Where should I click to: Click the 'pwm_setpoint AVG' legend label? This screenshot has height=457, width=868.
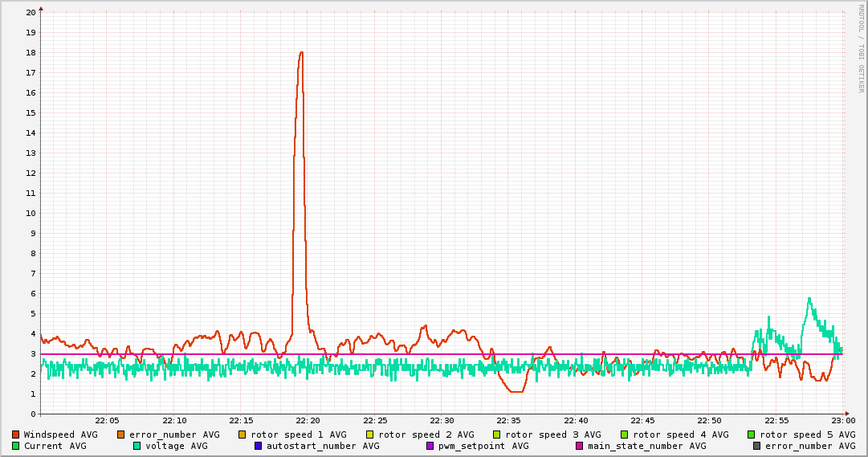click(x=484, y=446)
